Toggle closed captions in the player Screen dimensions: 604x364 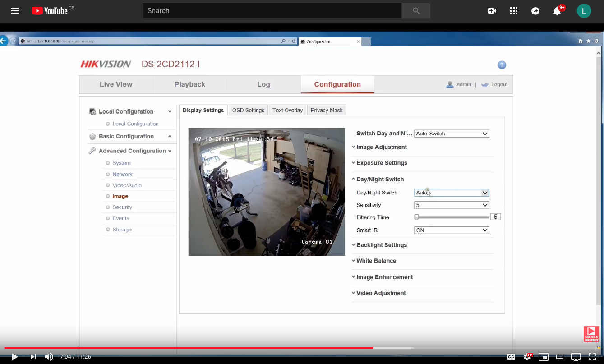click(x=511, y=357)
